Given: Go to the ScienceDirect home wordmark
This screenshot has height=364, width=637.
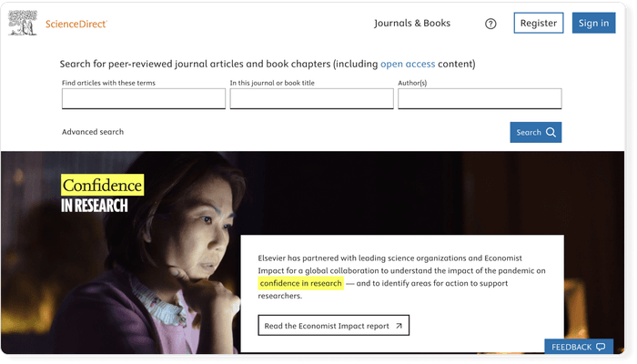Looking at the screenshot, I should coord(76,24).
